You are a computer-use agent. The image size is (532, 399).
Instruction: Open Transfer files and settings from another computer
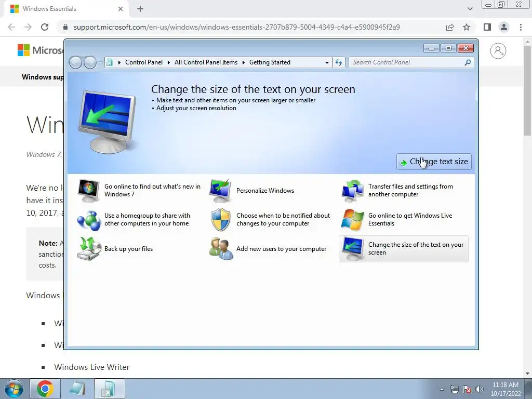[x=404, y=190]
